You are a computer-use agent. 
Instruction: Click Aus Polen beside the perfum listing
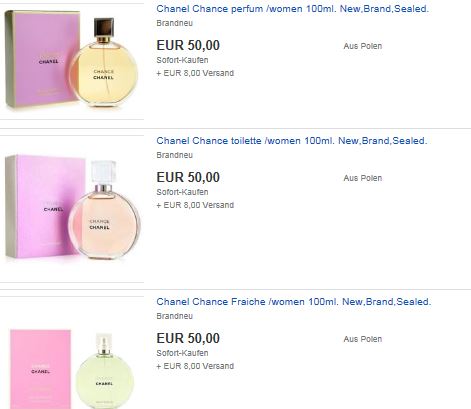363,46
